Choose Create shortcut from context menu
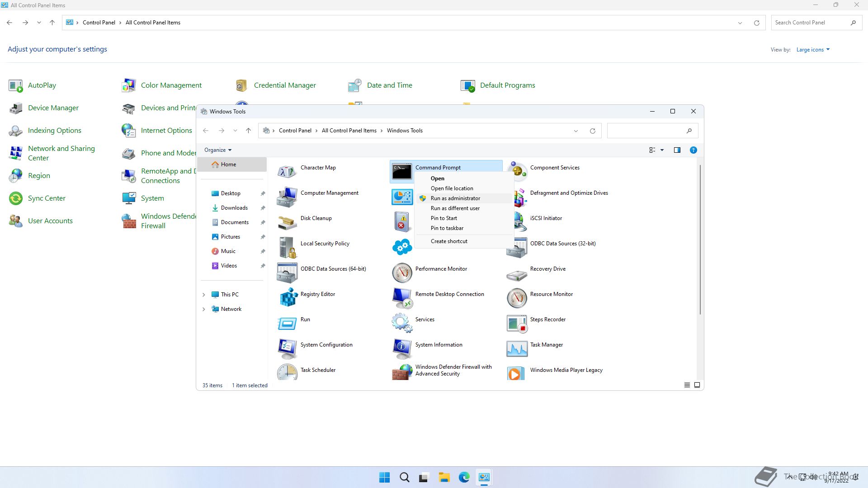This screenshot has height=488, width=868. [464, 241]
